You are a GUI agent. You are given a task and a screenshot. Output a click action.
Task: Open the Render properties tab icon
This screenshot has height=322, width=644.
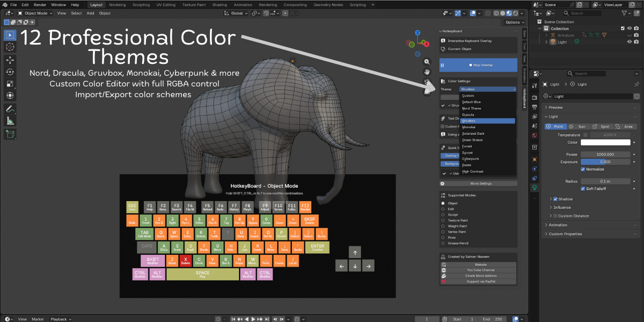[534, 98]
